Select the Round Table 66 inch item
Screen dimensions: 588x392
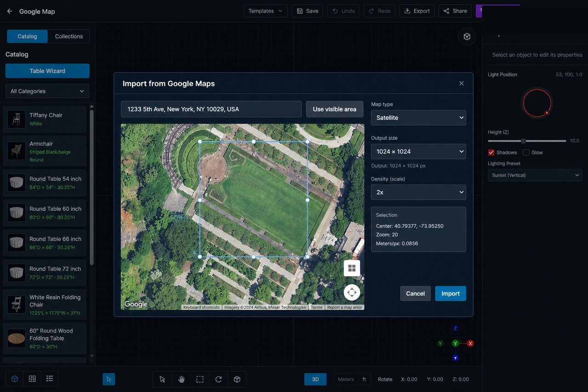[45, 243]
